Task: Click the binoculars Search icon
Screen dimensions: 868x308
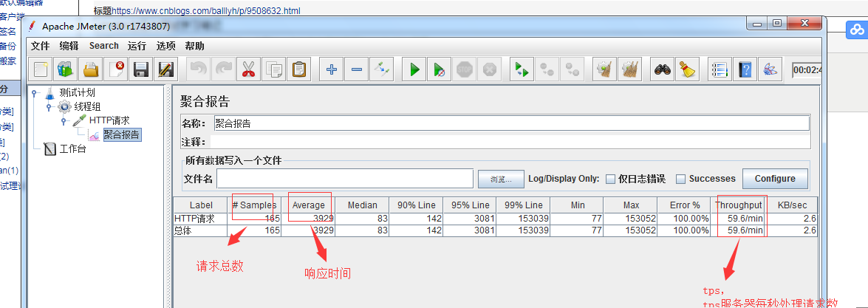Action: tap(662, 70)
